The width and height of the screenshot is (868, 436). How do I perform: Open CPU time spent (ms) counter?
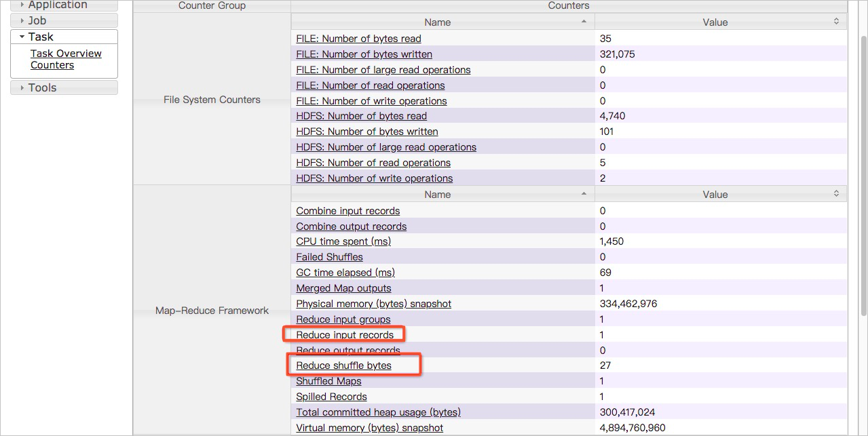[343, 241]
